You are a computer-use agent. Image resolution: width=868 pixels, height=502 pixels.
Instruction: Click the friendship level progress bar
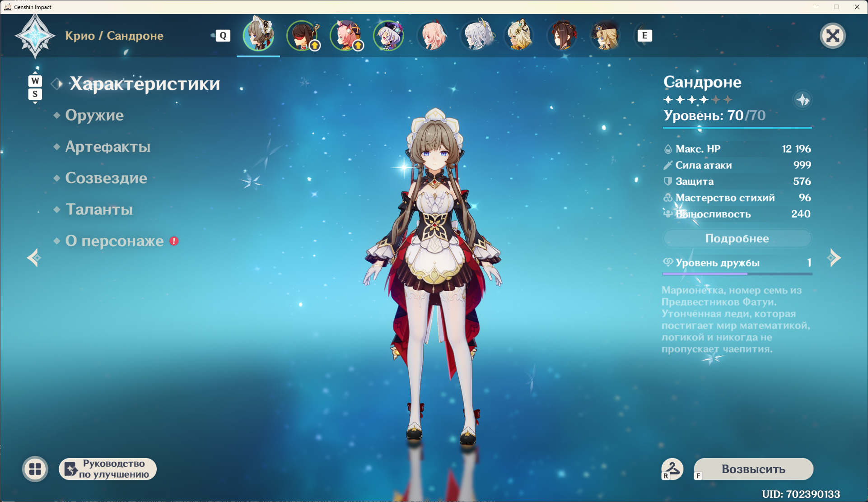click(x=737, y=274)
